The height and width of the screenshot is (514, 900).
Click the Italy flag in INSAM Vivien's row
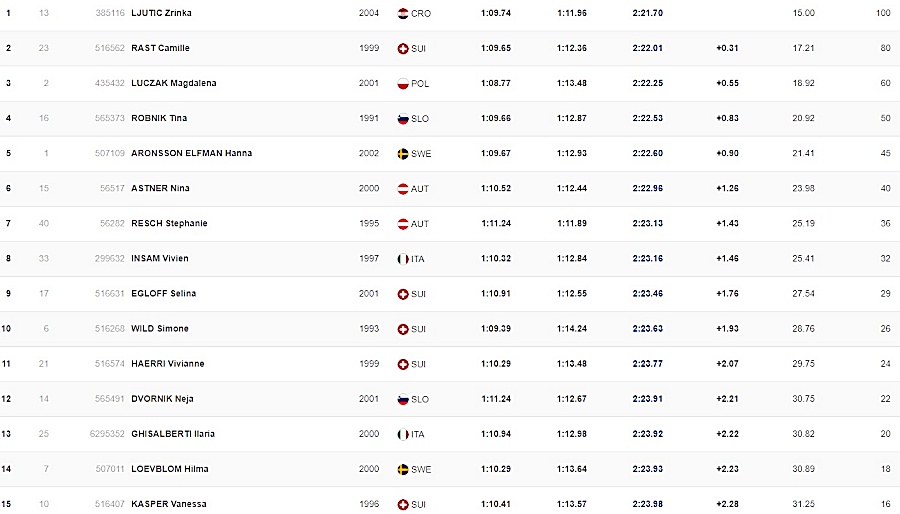point(402,258)
